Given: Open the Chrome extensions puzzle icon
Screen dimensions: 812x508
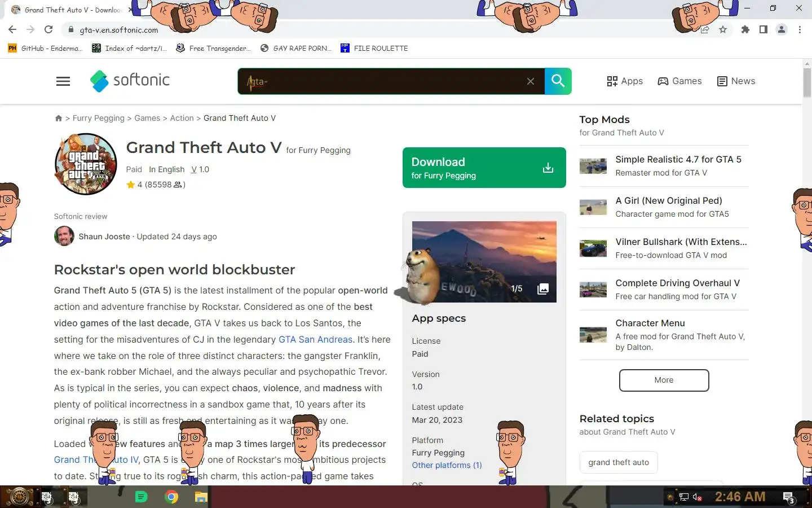Looking at the screenshot, I should 745,29.
